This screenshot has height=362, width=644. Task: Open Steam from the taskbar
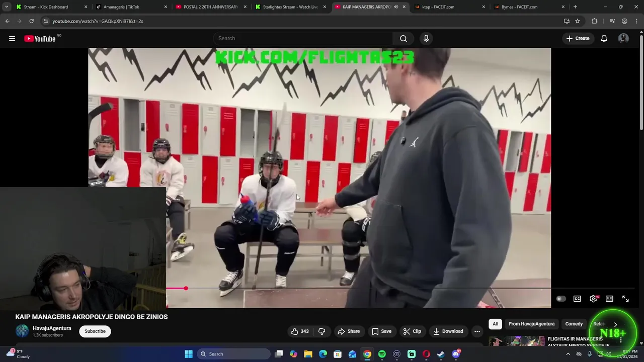[x=441, y=354]
